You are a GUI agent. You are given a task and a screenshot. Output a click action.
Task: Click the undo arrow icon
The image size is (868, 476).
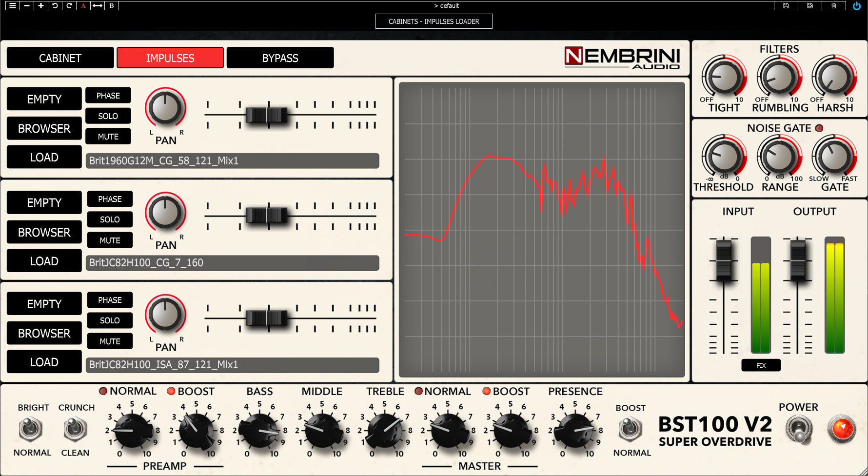(55, 6)
